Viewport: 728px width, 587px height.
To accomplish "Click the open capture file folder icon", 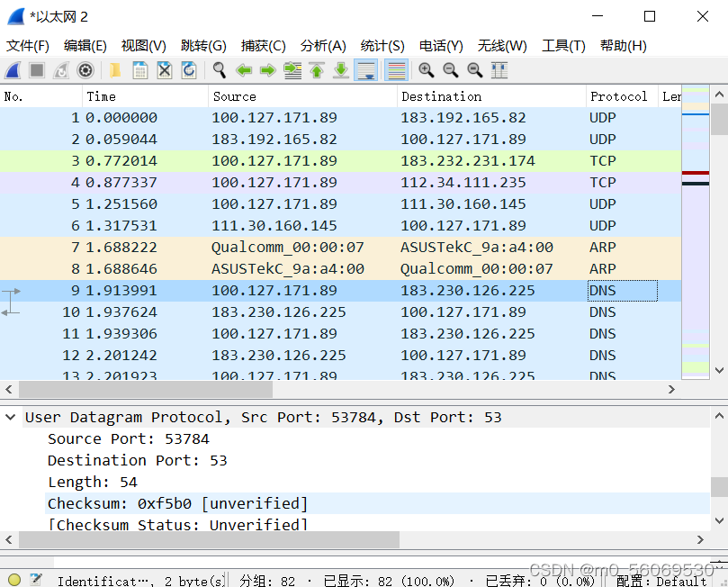I will click(115, 70).
